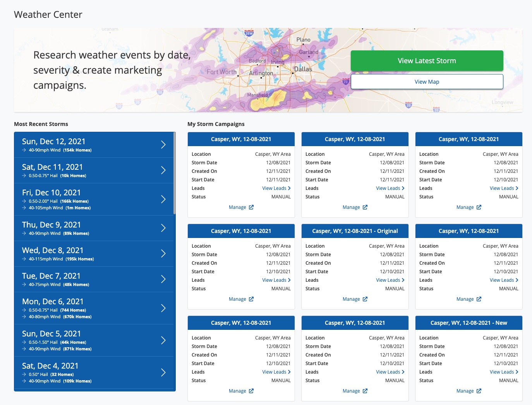
Task: Expand the Sat, Dec 4, 2021 storm chevron
Action: (x=163, y=372)
